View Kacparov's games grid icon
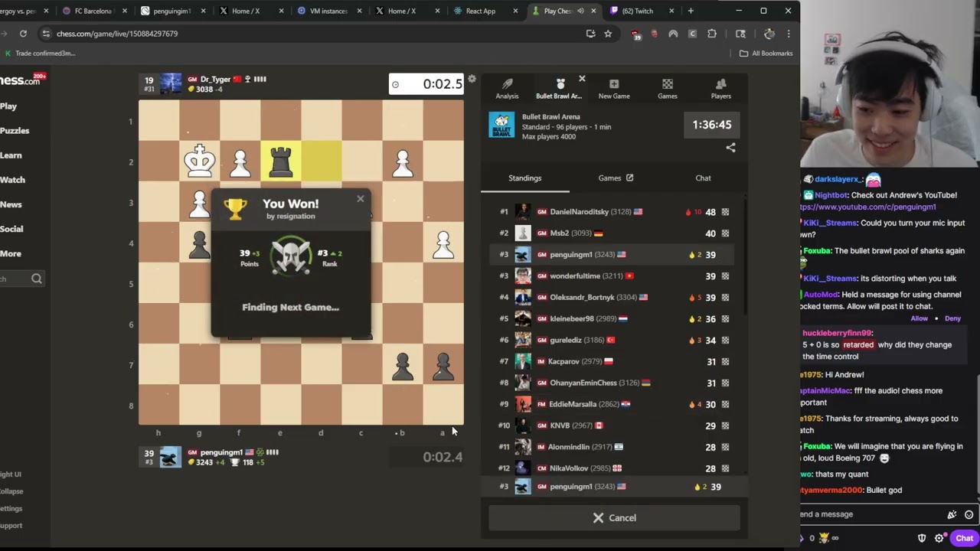Viewport: 980px width, 551px height. pyautogui.click(x=725, y=362)
